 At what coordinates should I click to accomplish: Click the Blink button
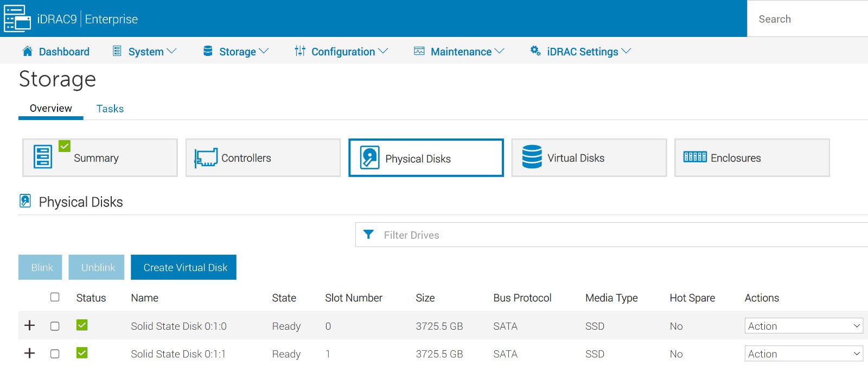coord(40,267)
